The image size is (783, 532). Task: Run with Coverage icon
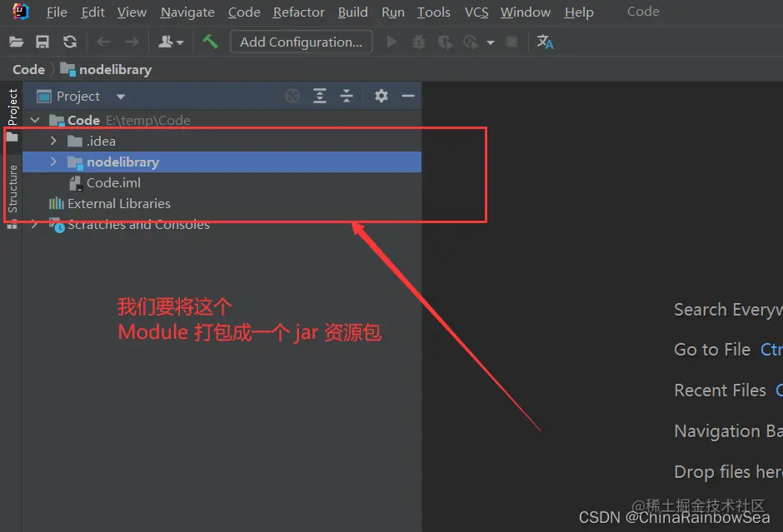446,42
